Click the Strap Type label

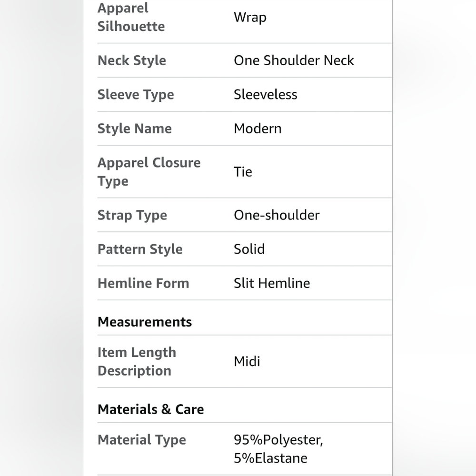pyautogui.click(x=132, y=215)
